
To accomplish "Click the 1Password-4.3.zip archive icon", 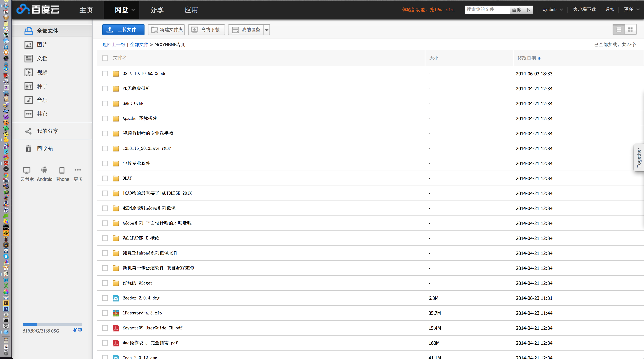I will [x=116, y=313].
